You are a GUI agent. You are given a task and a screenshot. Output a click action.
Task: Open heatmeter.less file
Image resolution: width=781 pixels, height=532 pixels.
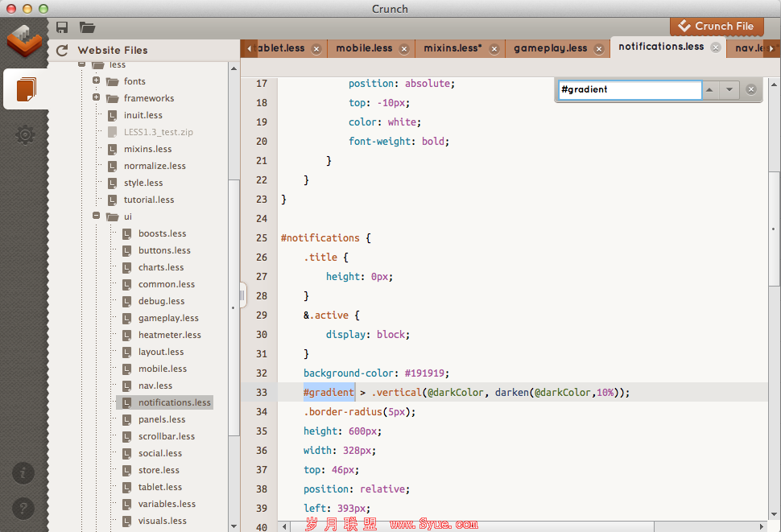click(169, 336)
